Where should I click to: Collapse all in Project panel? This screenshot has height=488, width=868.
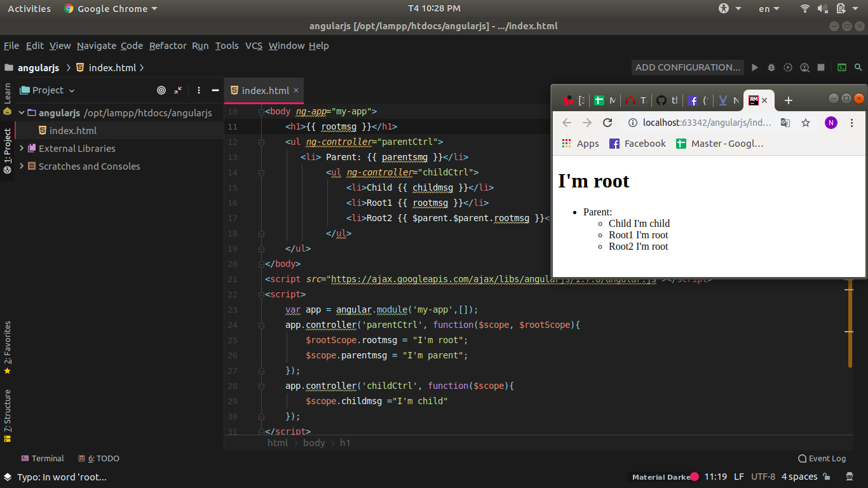click(178, 90)
